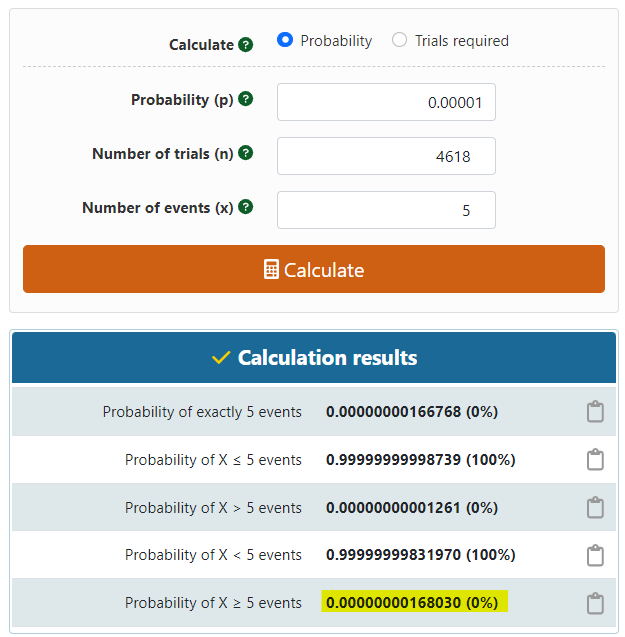The image size is (625, 637).
Task: Click the 'Number of events (x)' label
Action: coord(158,208)
